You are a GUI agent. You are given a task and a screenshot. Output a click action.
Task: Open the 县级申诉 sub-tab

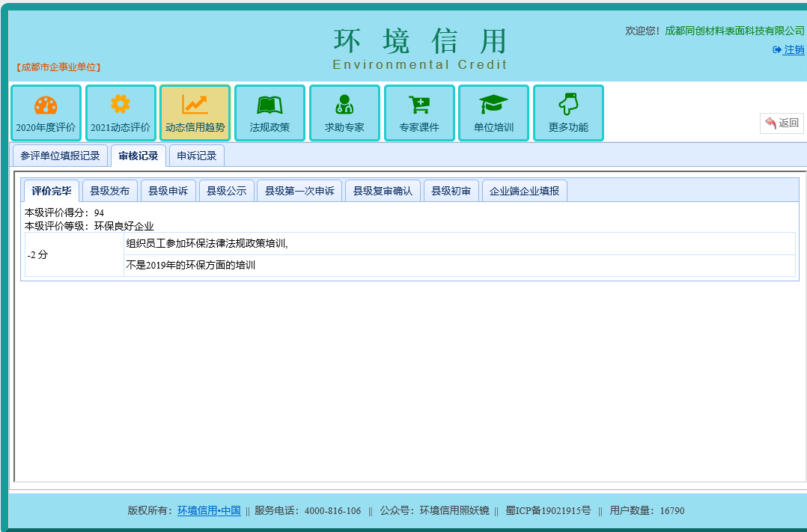point(168,191)
